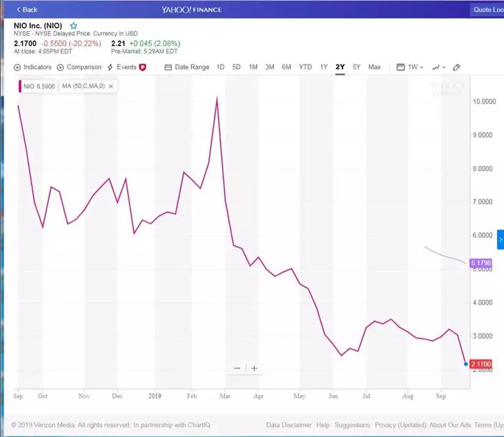Switch to the YTD range
The image size is (504, 437).
[x=305, y=67]
